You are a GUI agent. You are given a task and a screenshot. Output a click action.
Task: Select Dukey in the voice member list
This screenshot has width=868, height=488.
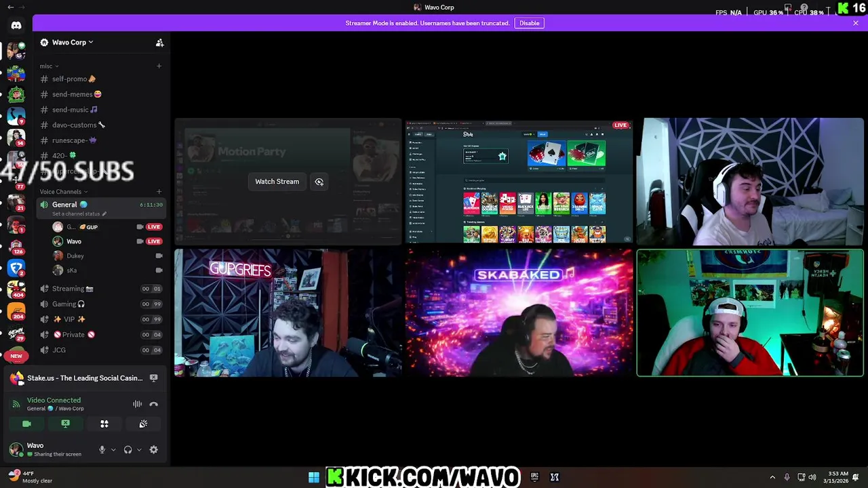(x=107, y=256)
